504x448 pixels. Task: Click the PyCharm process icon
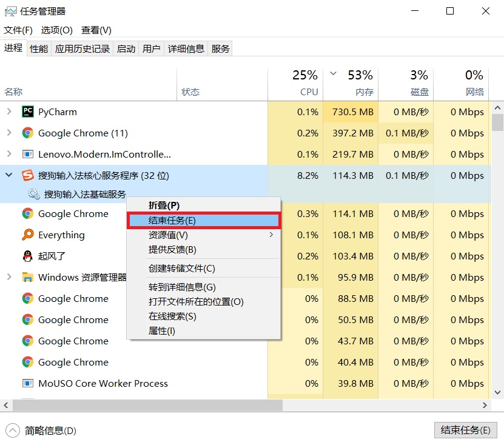pos(28,112)
